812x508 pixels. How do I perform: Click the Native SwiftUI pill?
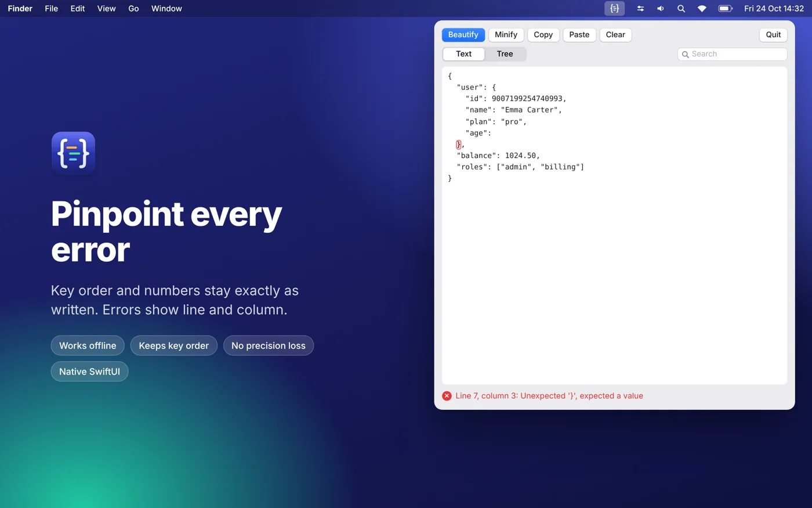89,372
